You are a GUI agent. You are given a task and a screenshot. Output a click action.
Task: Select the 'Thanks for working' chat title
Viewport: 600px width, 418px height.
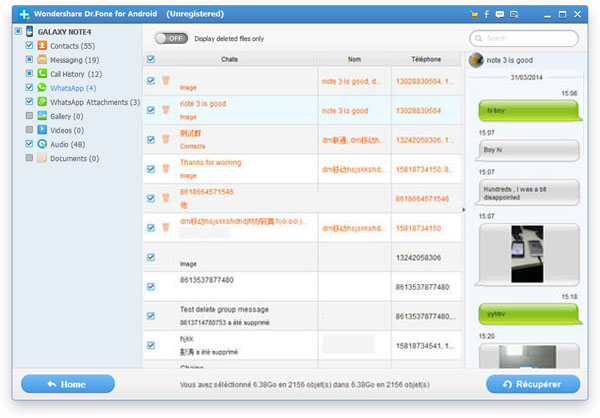tap(210, 163)
